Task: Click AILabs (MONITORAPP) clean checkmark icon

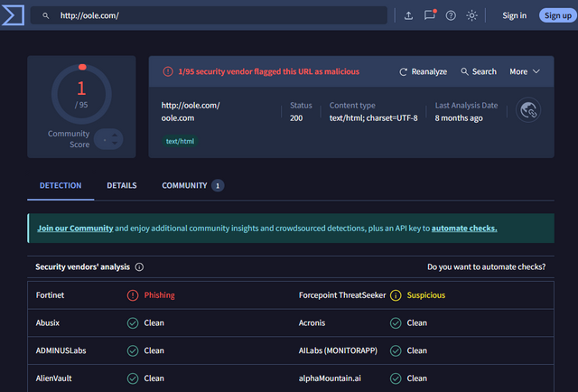Action: click(x=396, y=350)
